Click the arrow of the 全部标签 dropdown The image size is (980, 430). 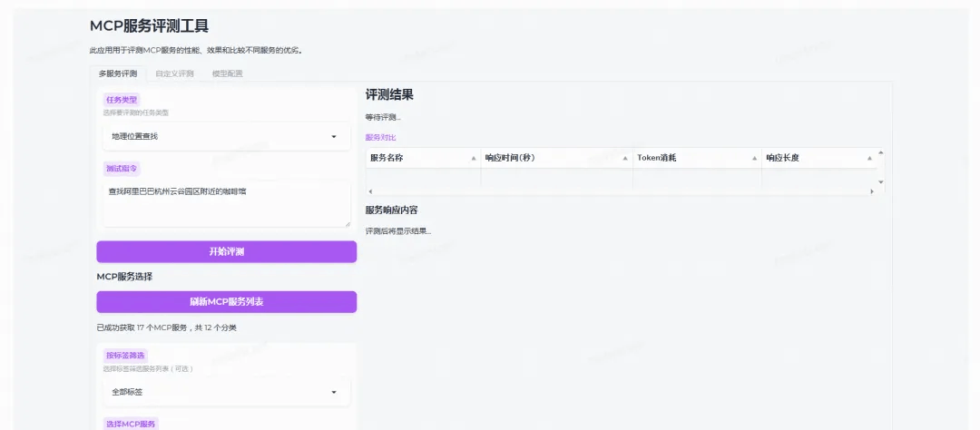pyautogui.click(x=334, y=393)
